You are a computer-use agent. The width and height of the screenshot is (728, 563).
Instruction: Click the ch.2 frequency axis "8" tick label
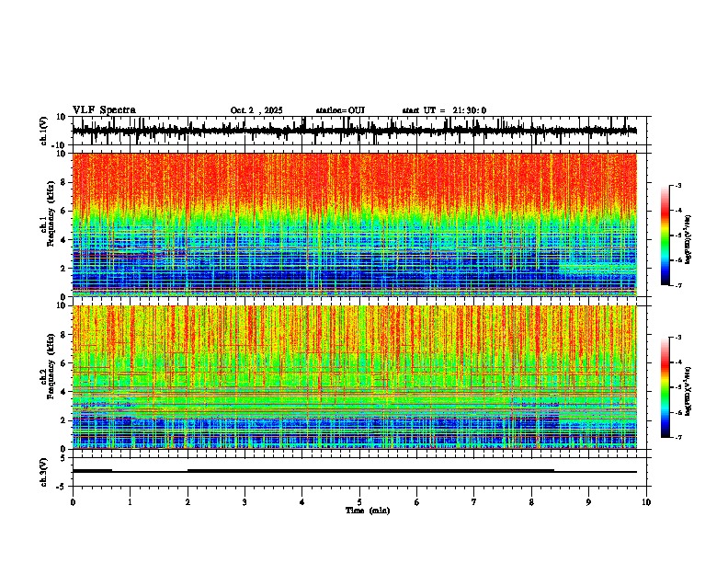(64, 335)
